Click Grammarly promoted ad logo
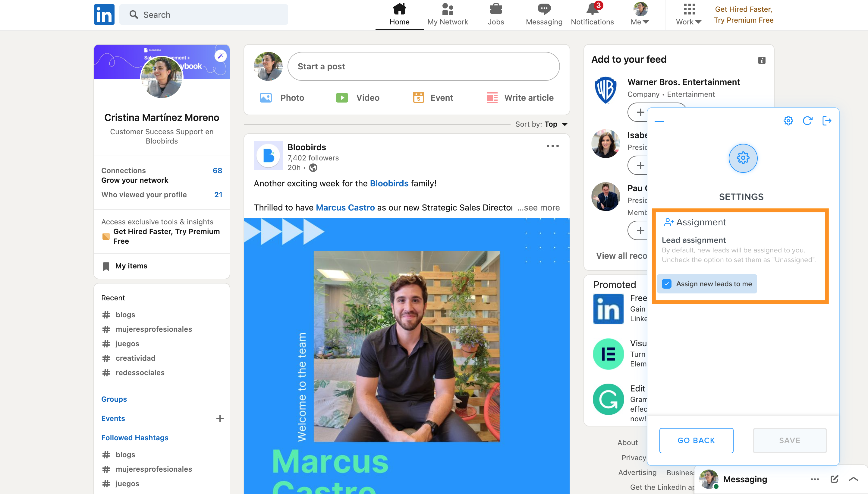The image size is (868, 494). pyautogui.click(x=608, y=399)
